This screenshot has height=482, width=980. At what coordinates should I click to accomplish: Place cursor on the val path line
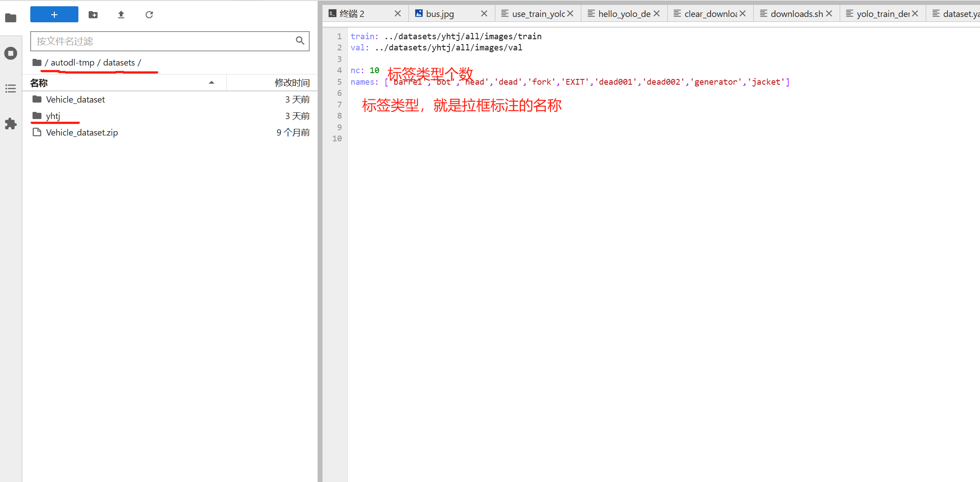[436, 48]
